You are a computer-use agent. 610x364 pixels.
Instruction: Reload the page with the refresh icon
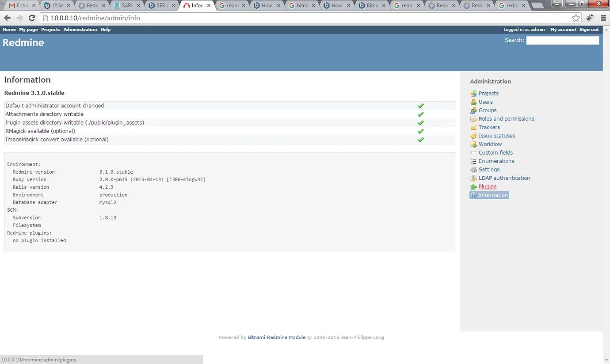click(x=32, y=18)
